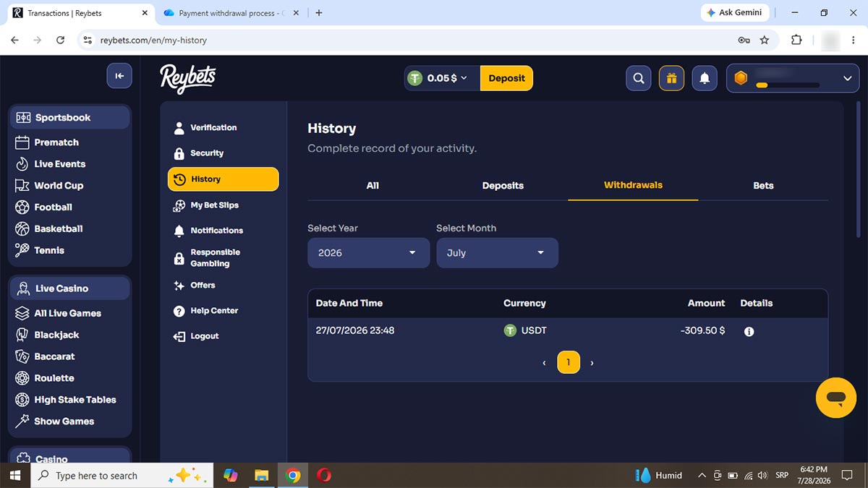Open the search magnifier icon
Viewport: 868px width, 488px height.
(638, 78)
